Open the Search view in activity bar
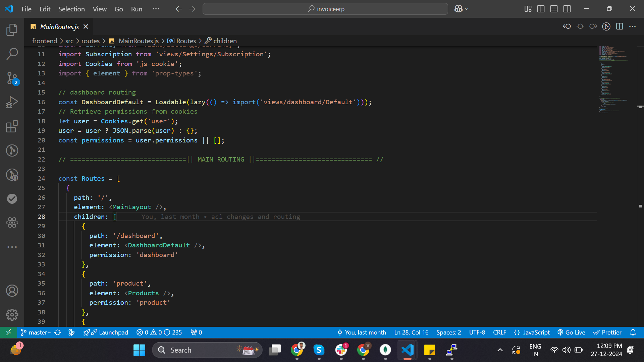 [x=12, y=54]
